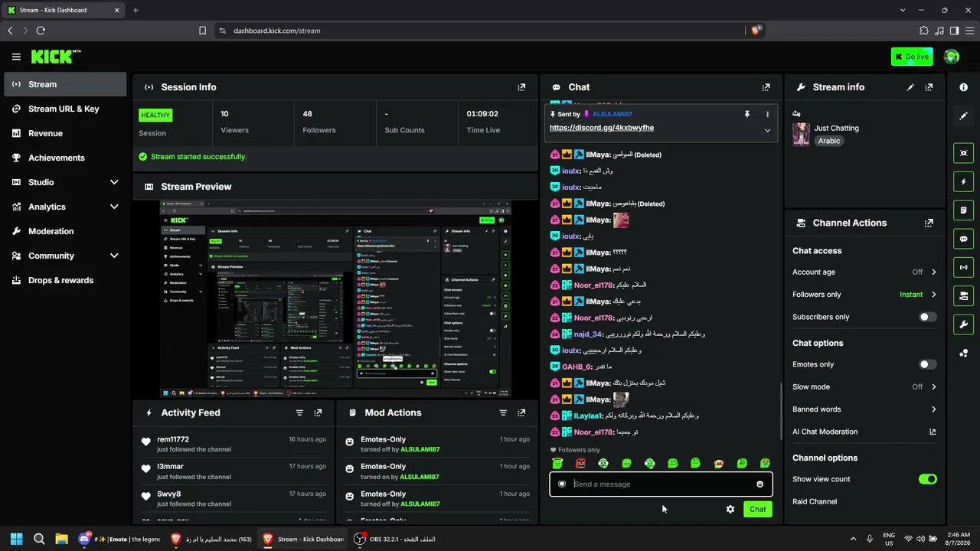Insert the red angry emote
The width and height of the screenshot is (980, 551).
[x=580, y=463]
